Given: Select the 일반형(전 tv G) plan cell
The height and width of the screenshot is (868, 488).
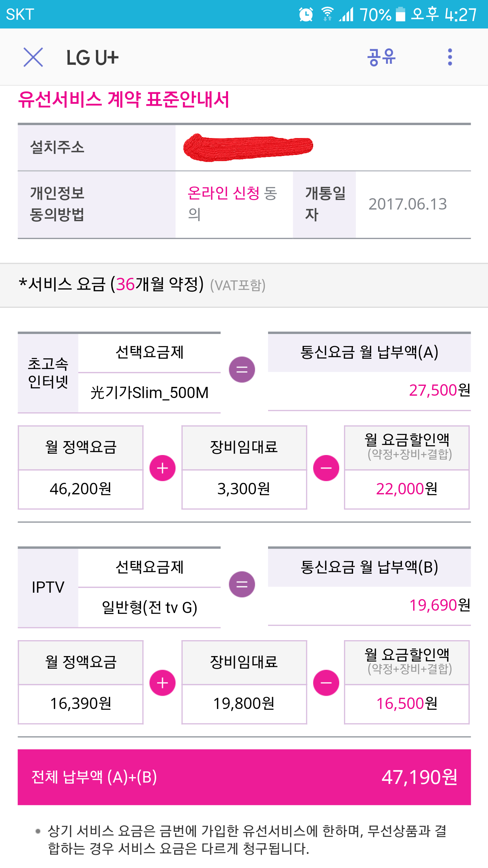Looking at the screenshot, I should coord(149,607).
